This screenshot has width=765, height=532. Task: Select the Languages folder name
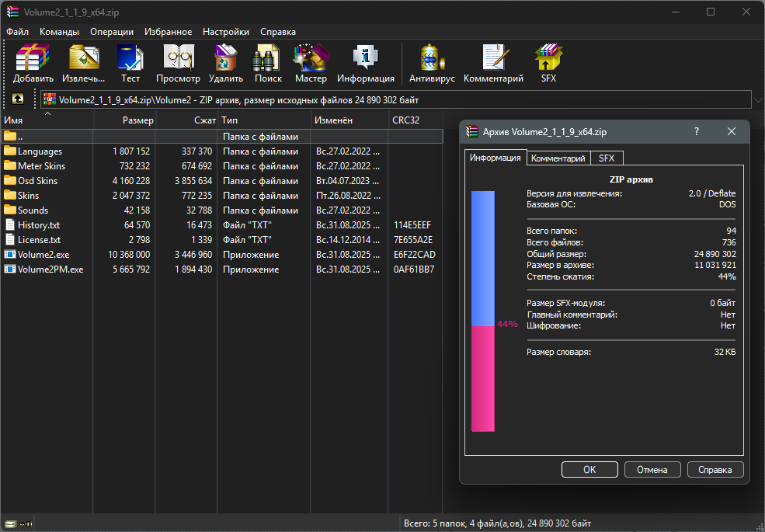[40, 151]
